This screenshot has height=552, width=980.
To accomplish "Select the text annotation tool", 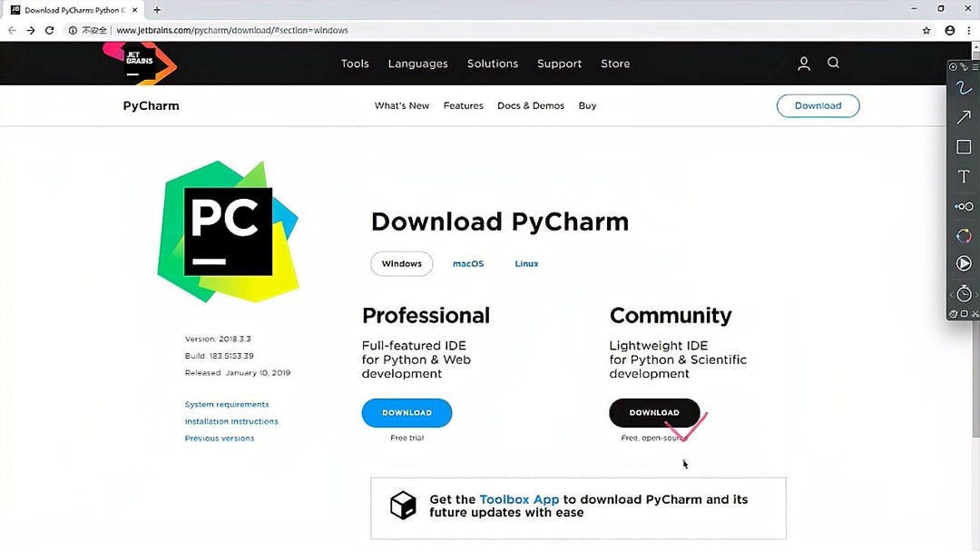I will tap(963, 176).
